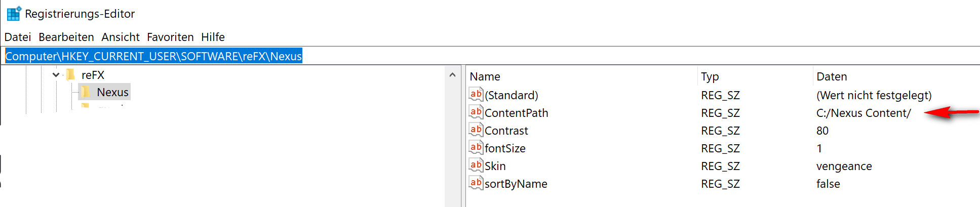
Task: Click the string icon beside Contrast
Action: pyautogui.click(x=476, y=130)
